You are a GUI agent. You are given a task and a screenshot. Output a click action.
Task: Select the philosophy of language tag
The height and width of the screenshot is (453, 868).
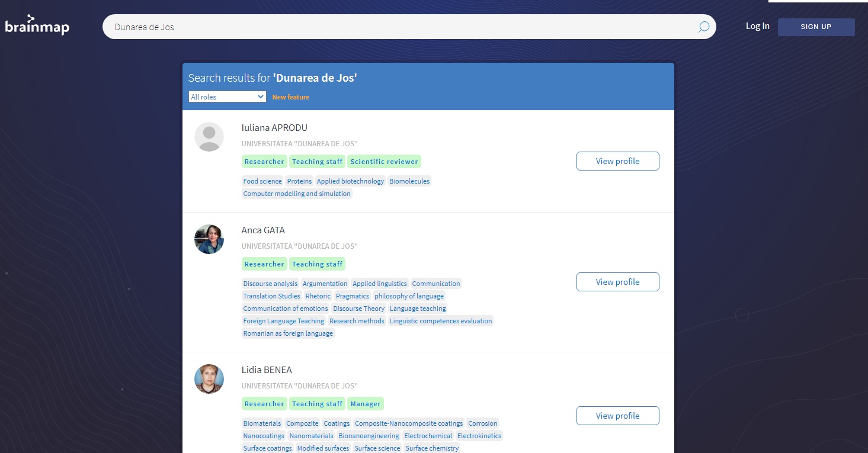409,296
